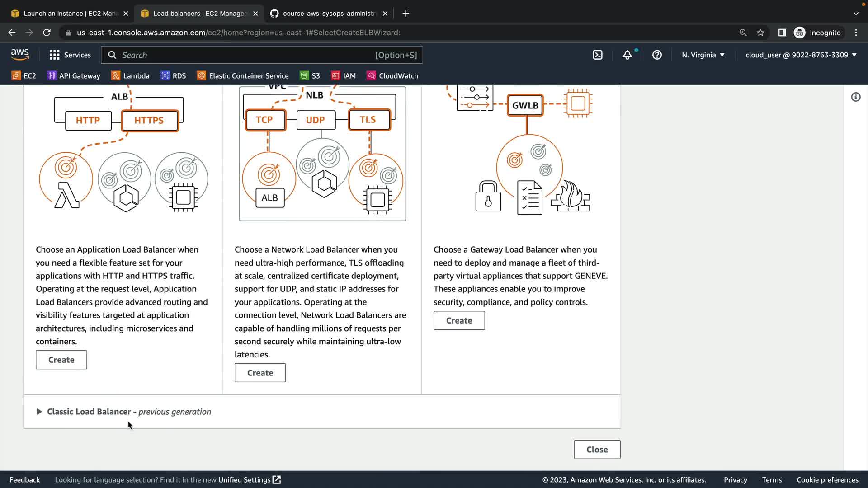Viewport: 868px width, 488px height.
Task: Open the CloudWatch favorites shortcut
Action: [x=392, y=76]
